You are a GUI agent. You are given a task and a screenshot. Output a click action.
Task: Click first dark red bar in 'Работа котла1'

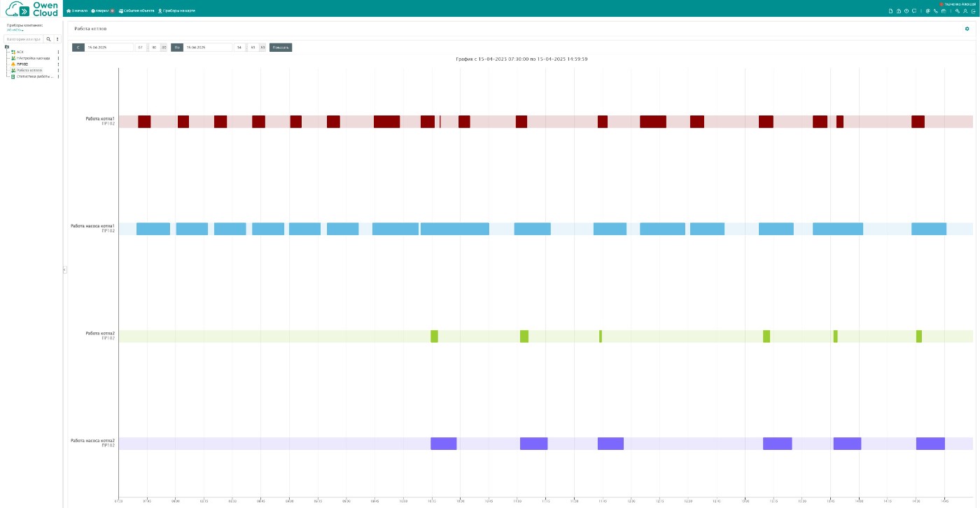tap(144, 122)
